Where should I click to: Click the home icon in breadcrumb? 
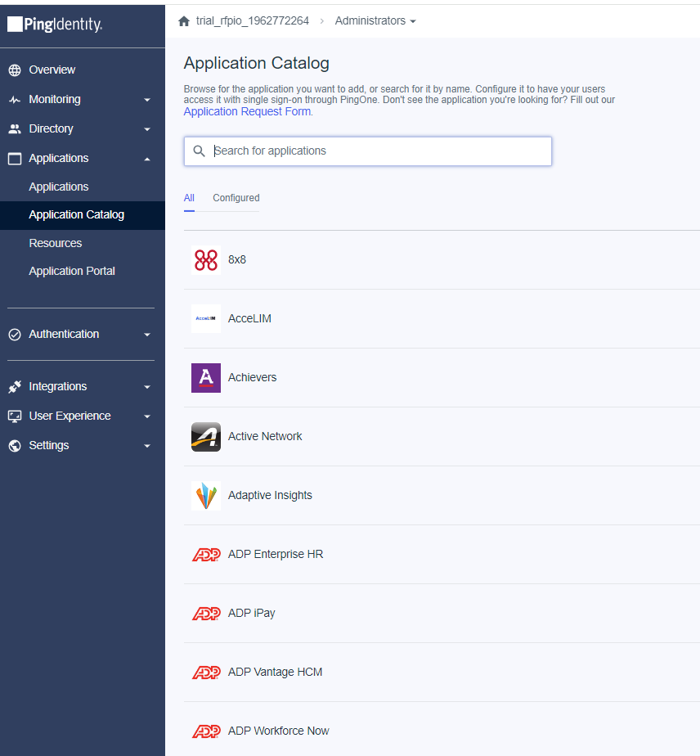click(184, 21)
